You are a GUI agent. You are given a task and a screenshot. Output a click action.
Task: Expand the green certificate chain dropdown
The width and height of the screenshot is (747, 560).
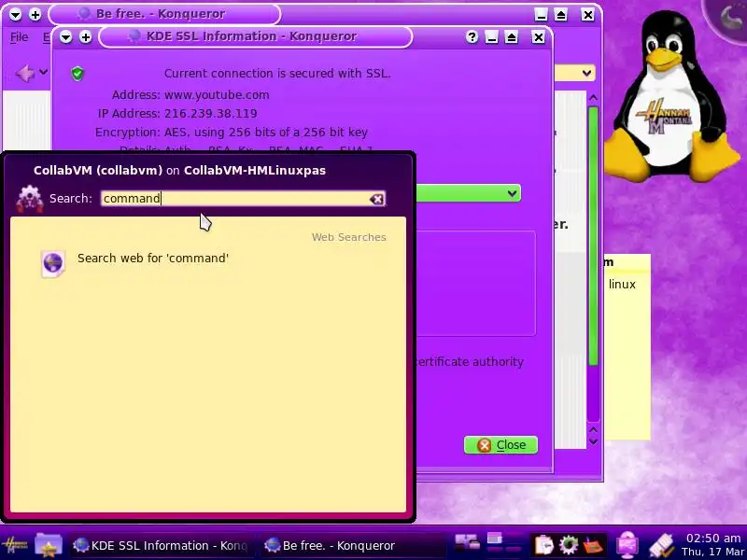coord(512,193)
